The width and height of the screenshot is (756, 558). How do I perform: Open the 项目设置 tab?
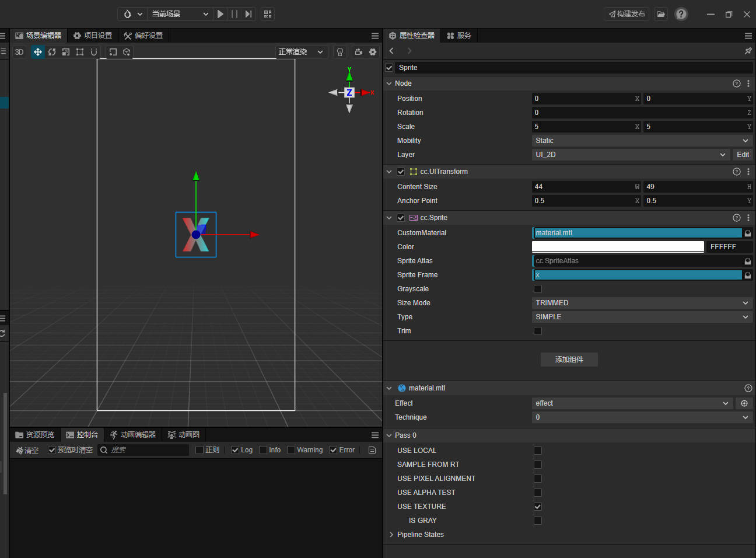click(93, 36)
